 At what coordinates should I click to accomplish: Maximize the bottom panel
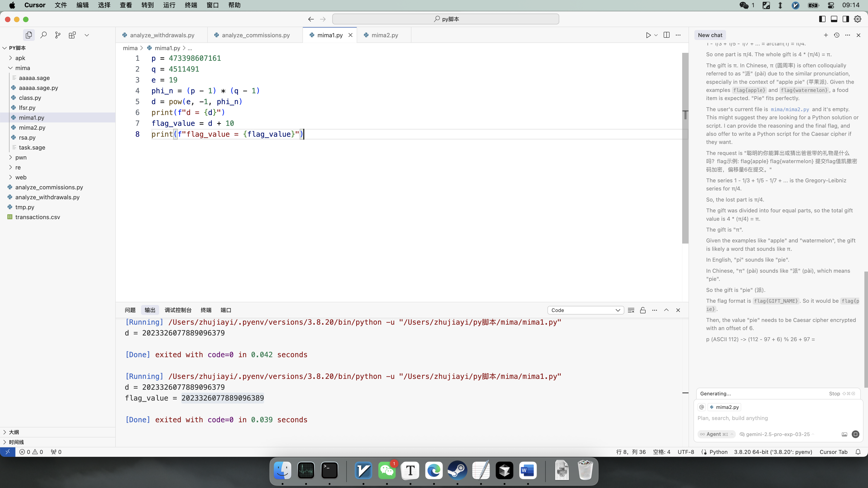point(666,310)
